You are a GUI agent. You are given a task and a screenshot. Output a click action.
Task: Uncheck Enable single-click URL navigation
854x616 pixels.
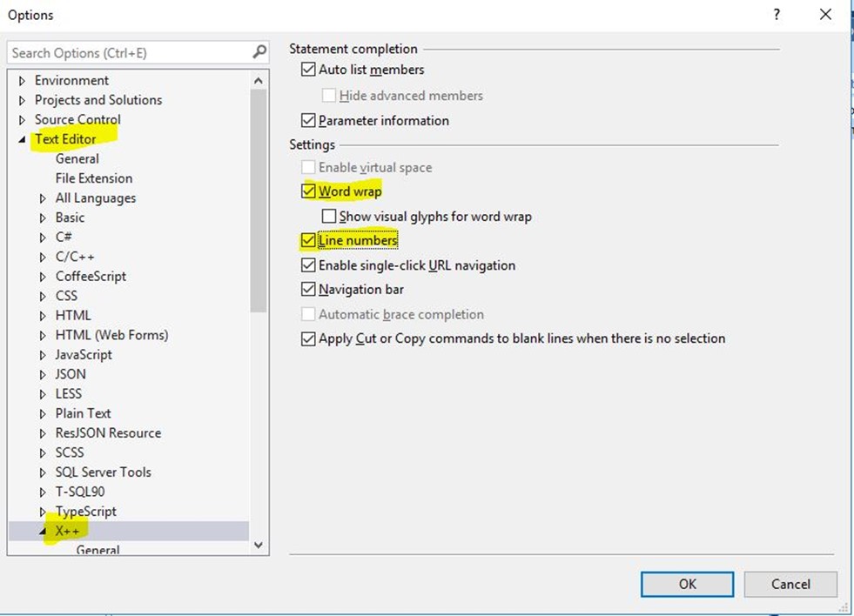pyautogui.click(x=308, y=265)
